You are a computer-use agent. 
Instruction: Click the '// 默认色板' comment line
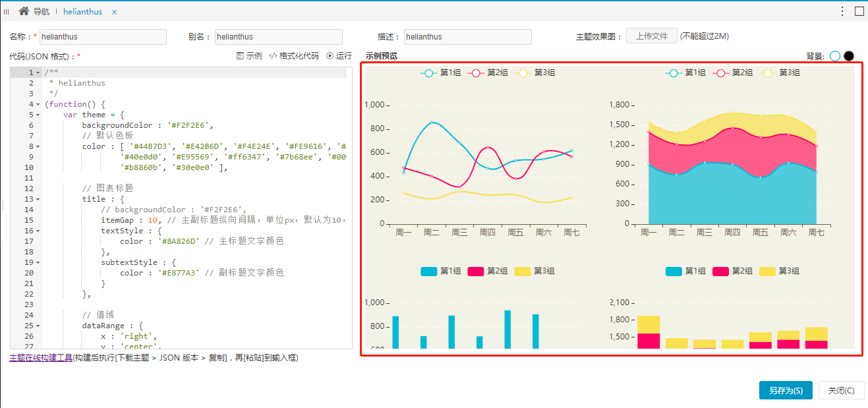[107, 136]
